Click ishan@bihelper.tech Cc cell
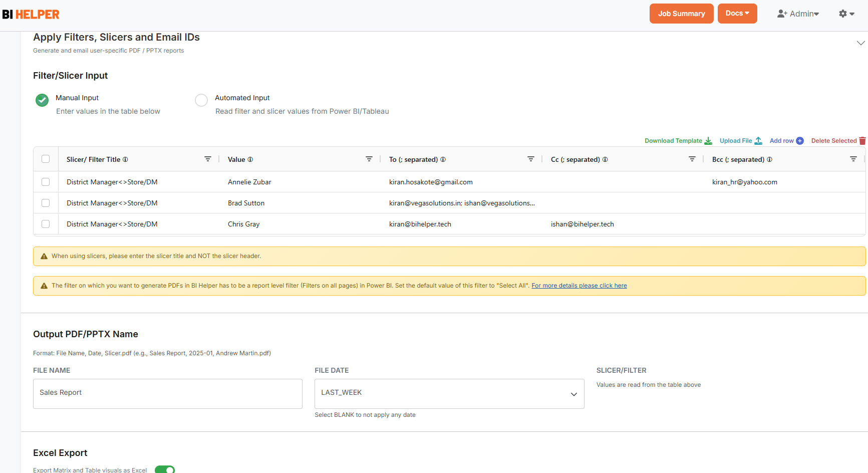 [x=624, y=224]
